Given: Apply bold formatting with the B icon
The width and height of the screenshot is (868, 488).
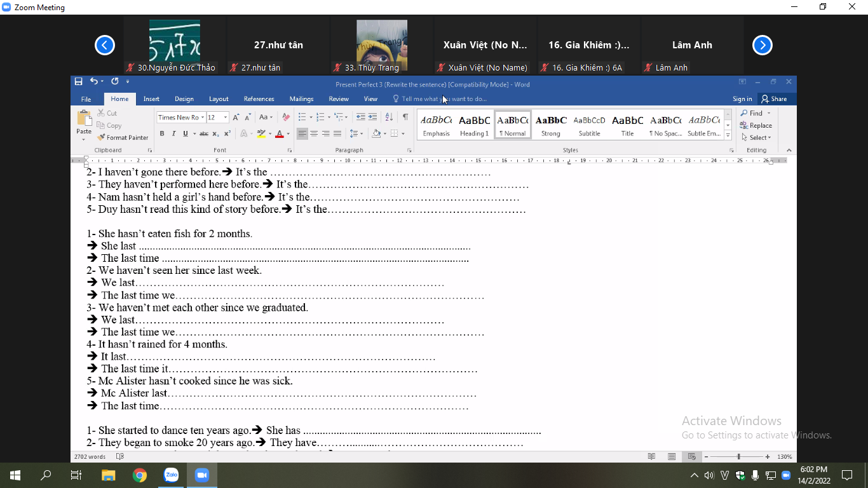Looking at the screenshot, I should coord(162,133).
